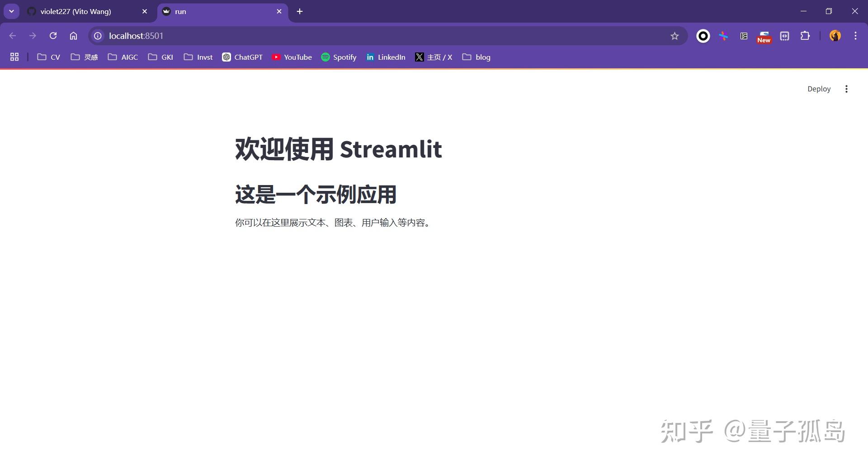Launch Spotify from the bookmarks bar
The width and height of the screenshot is (868, 466).
(x=339, y=57)
